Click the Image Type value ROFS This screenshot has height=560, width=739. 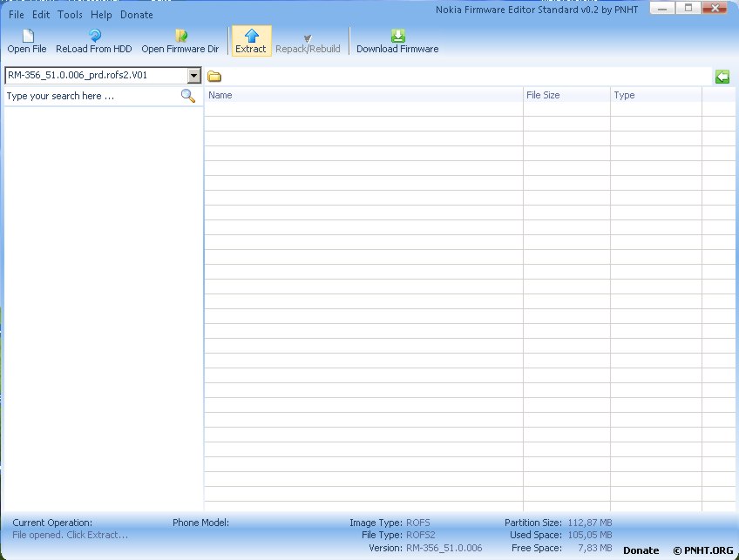pos(417,523)
